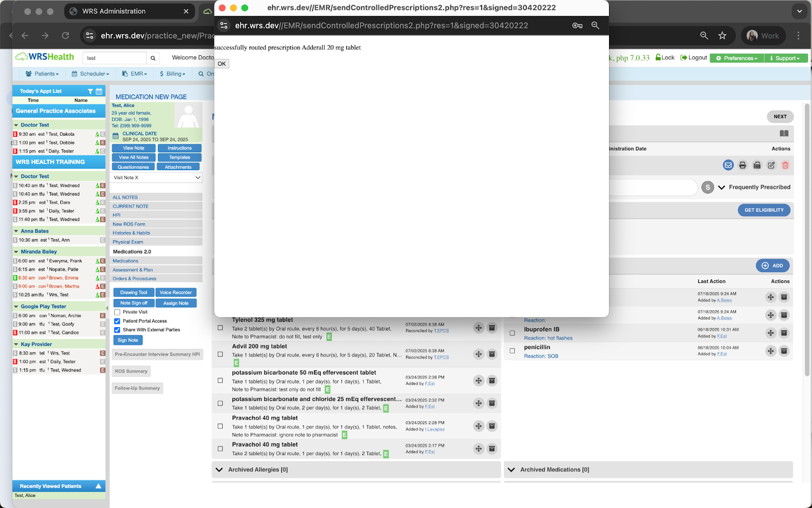812x508 pixels.
Task: Click the fax icon in Actions row
Action: (757, 165)
